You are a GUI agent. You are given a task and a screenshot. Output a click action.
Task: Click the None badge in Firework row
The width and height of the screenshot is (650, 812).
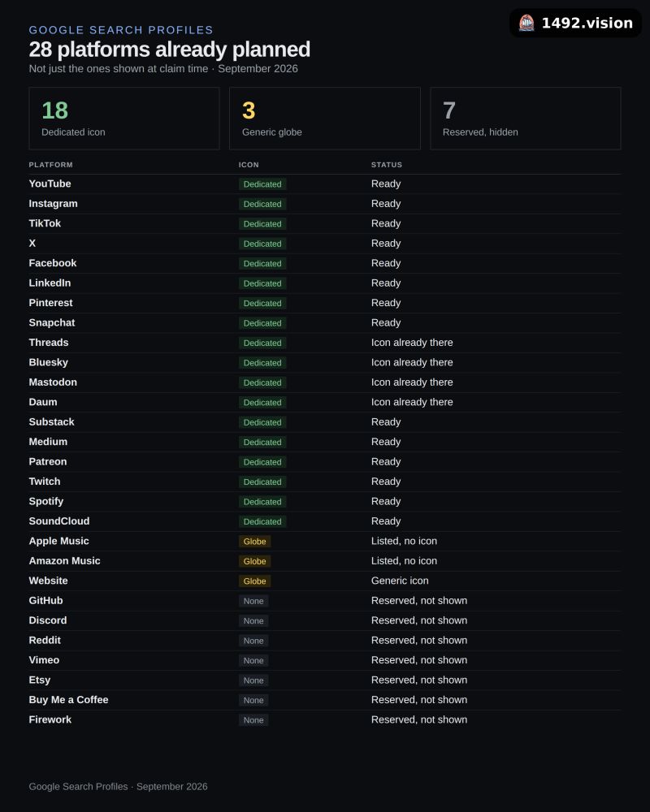[x=253, y=720]
